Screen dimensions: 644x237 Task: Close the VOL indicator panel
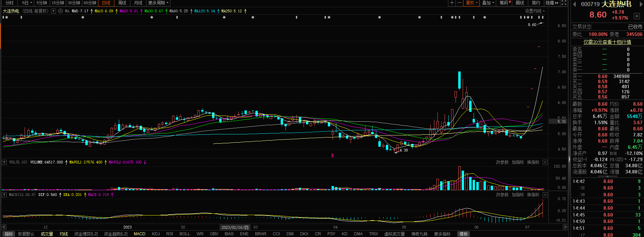[545, 162]
